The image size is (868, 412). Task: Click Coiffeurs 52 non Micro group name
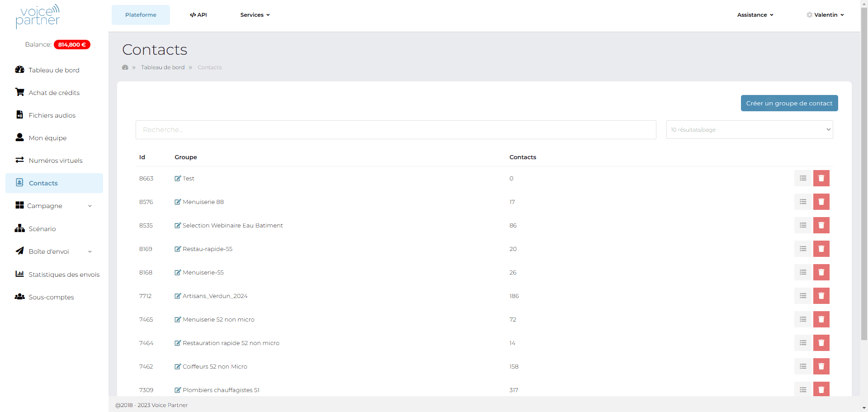pyautogui.click(x=215, y=366)
